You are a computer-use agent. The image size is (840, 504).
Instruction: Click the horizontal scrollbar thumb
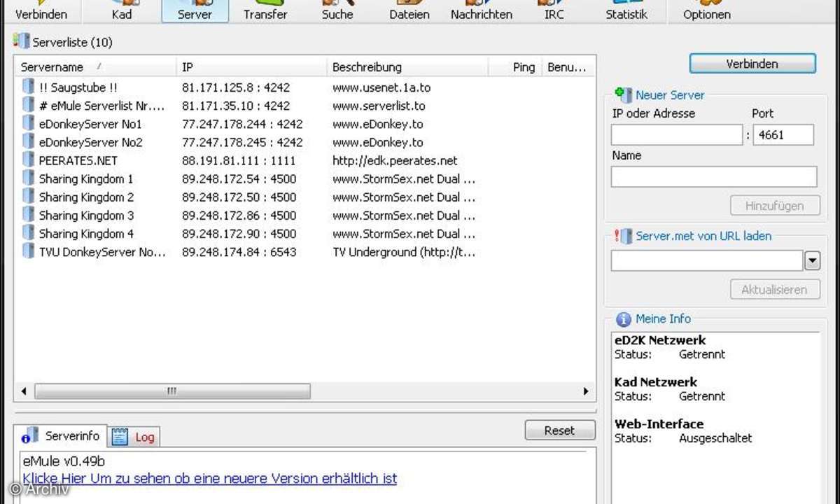pyautogui.click(x=172, y=391)
